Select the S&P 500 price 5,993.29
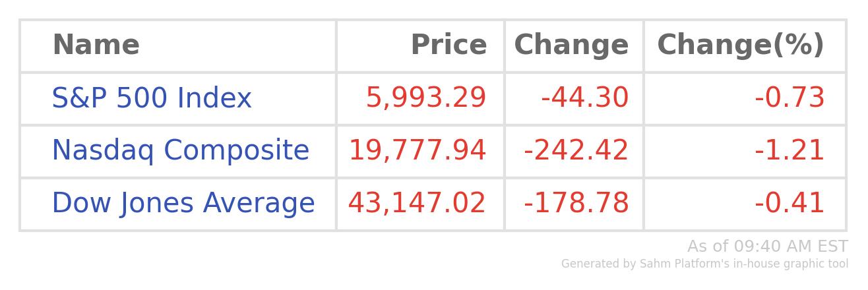Image resolution: width=868 pixels, height=290 pixels. click(x=426, y=99)
